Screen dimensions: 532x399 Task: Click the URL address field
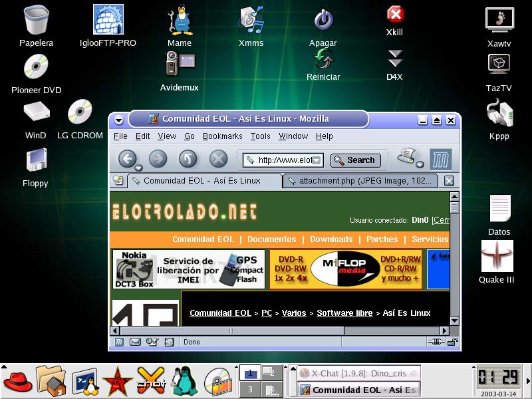[283, 160]
